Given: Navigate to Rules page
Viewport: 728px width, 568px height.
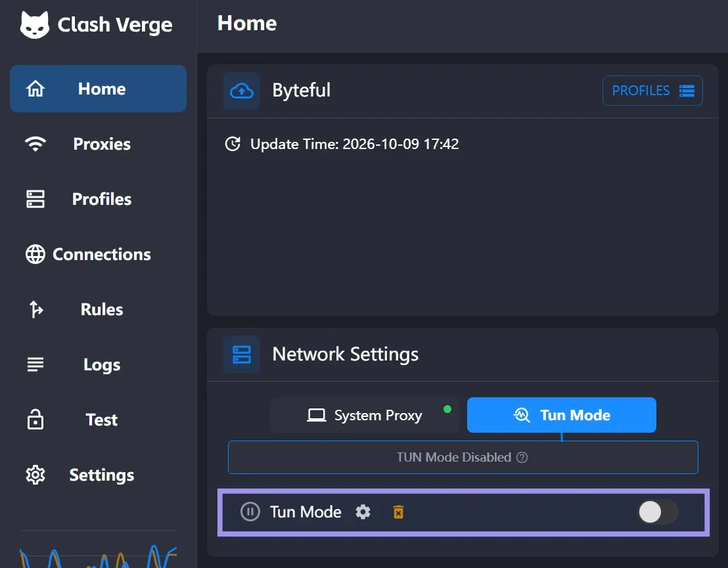Looking at the screenshot, I should tap(98, 309).
